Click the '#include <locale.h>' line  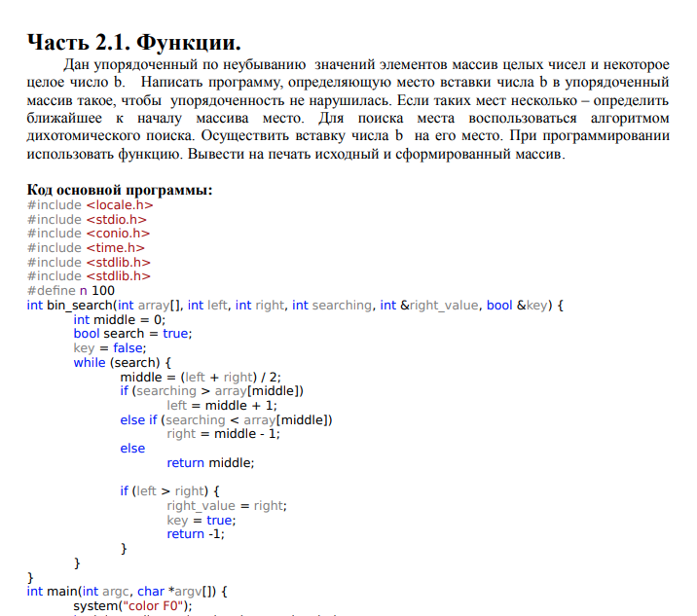(x=90, y=205)
